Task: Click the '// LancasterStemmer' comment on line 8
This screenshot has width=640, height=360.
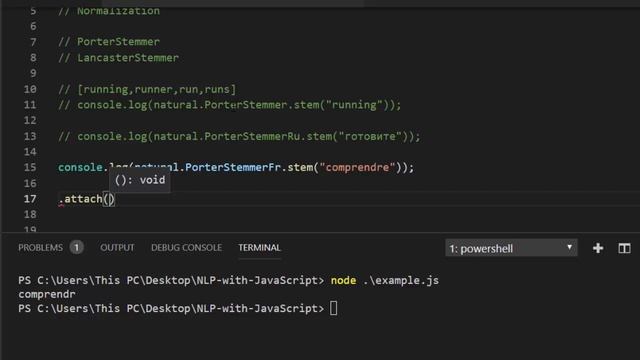Action: click(118, 58)
